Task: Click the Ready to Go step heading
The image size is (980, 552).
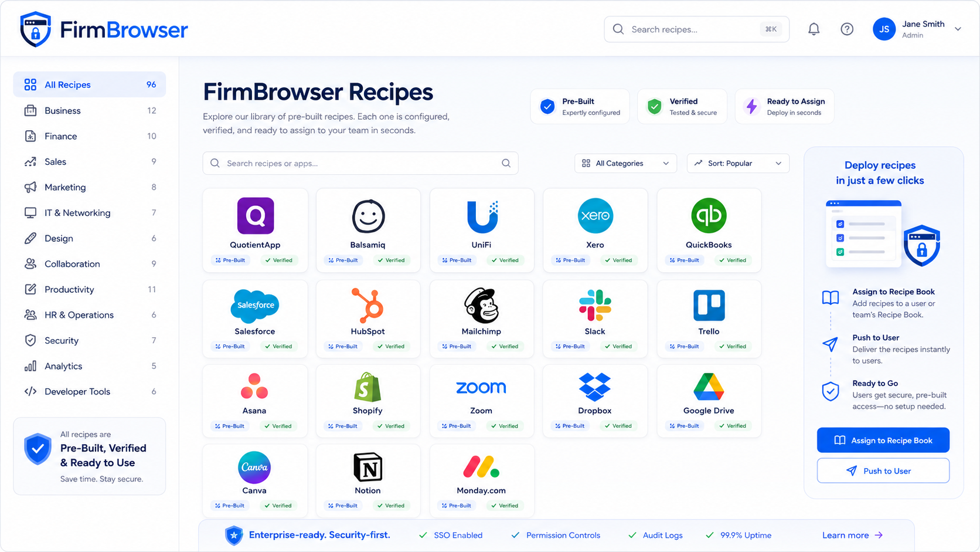Action: point(875,383)
